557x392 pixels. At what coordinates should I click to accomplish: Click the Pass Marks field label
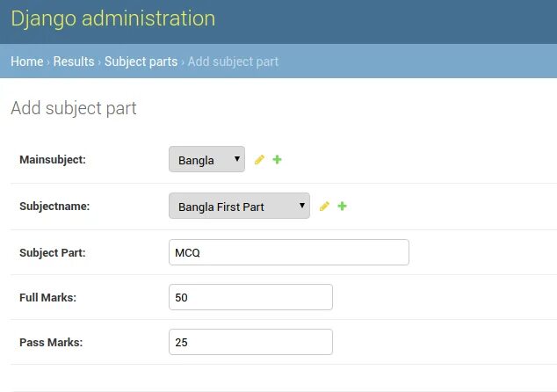(x=51, y=342)
